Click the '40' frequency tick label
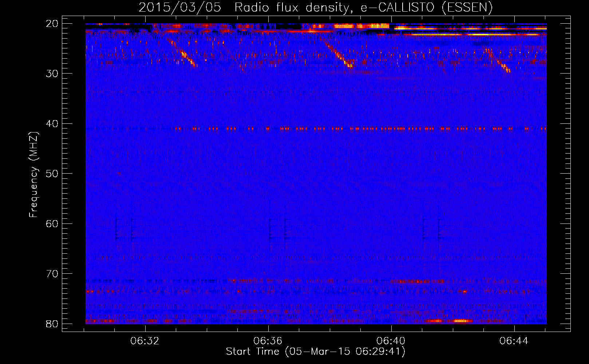The height and width of the screenshot is (364, 589). click(x=52, y=124)
